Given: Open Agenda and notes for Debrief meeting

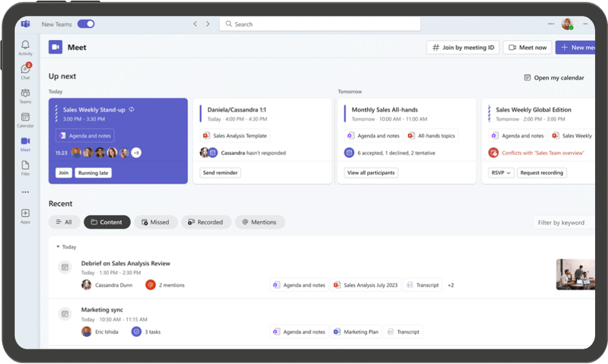Looking at the screenshot, I should point(299,285).
